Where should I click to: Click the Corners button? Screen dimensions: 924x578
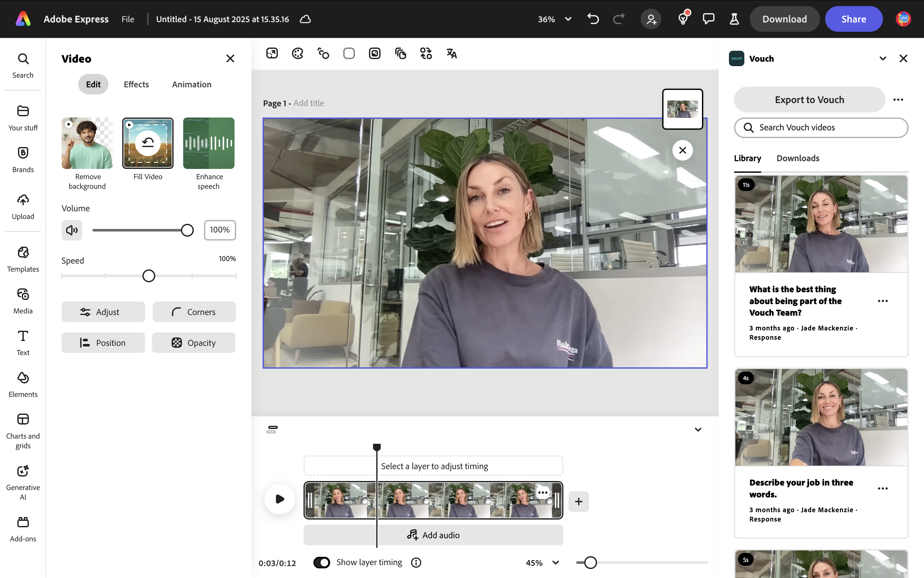[x=194, y=312]
